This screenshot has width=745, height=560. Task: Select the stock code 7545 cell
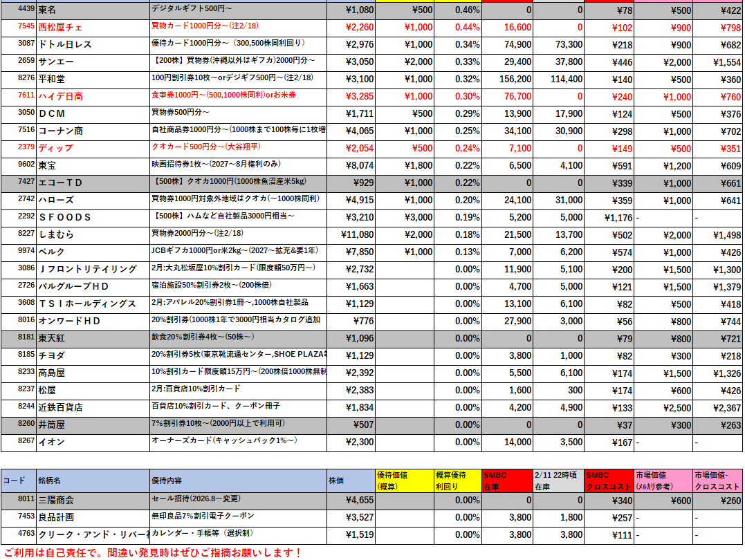(x=19, y=28)
